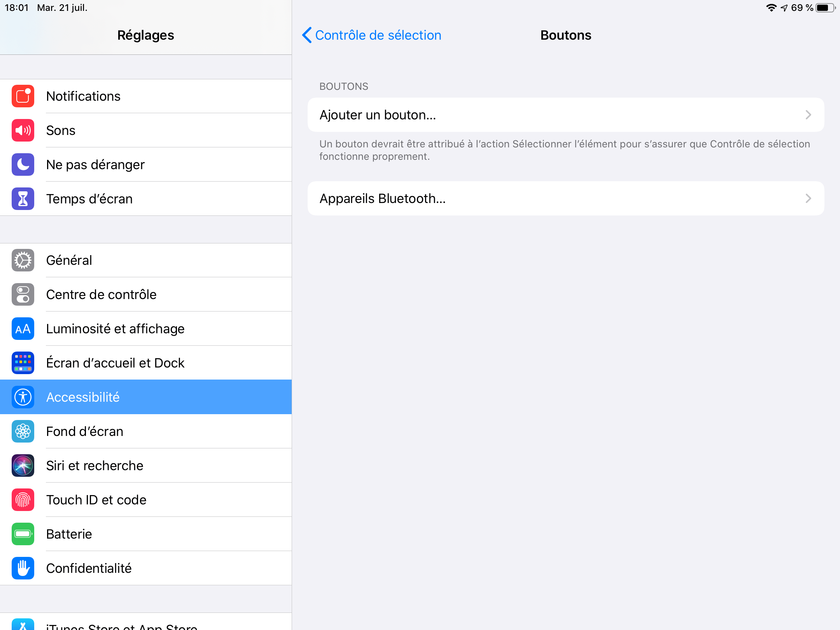The height and width of the screenshot is (630, 840).
Task: Tap the battery indicator in status bar
Action: click(x=825, y=8)
